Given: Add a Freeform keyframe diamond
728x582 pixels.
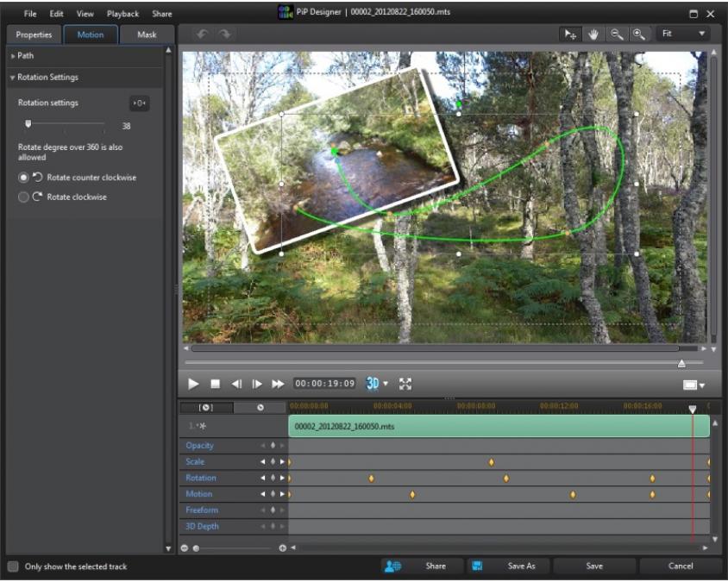Looking at the screenshot, I should pos(273,510).
